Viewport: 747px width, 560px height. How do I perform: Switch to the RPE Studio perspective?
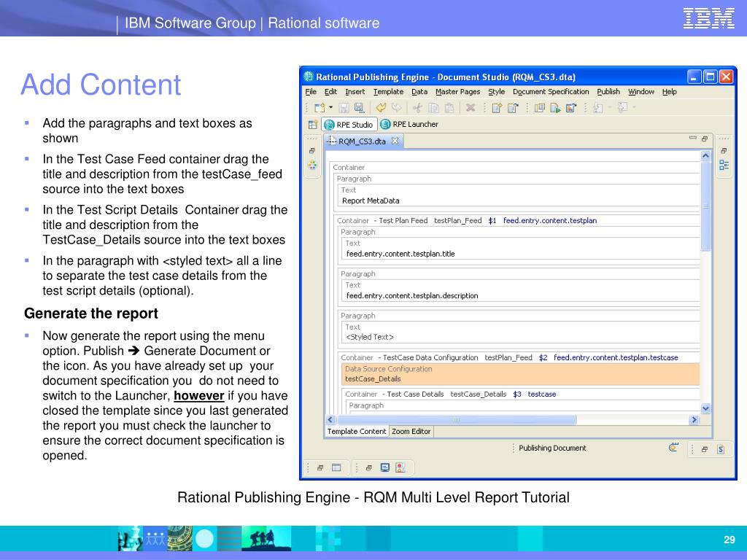pos(349,124)
